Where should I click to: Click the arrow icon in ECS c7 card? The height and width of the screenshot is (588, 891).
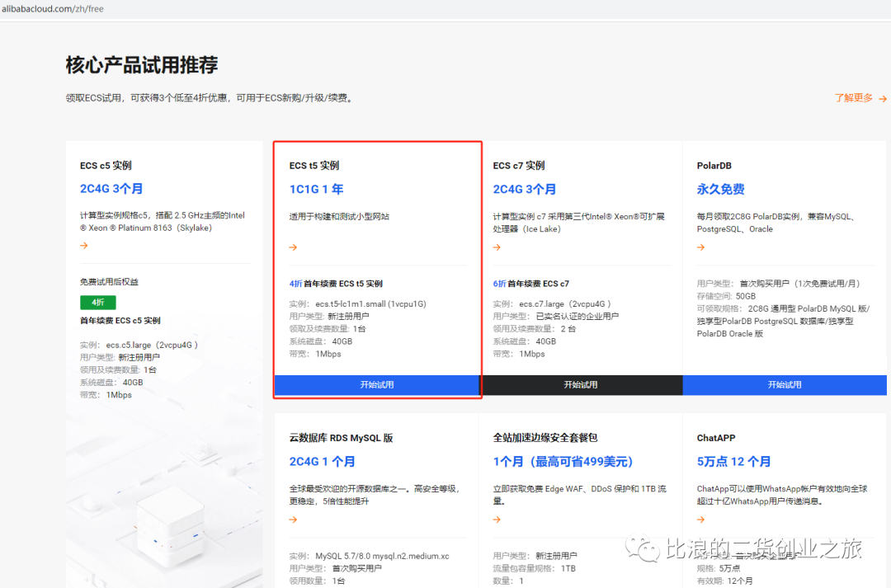coord(497,247)
